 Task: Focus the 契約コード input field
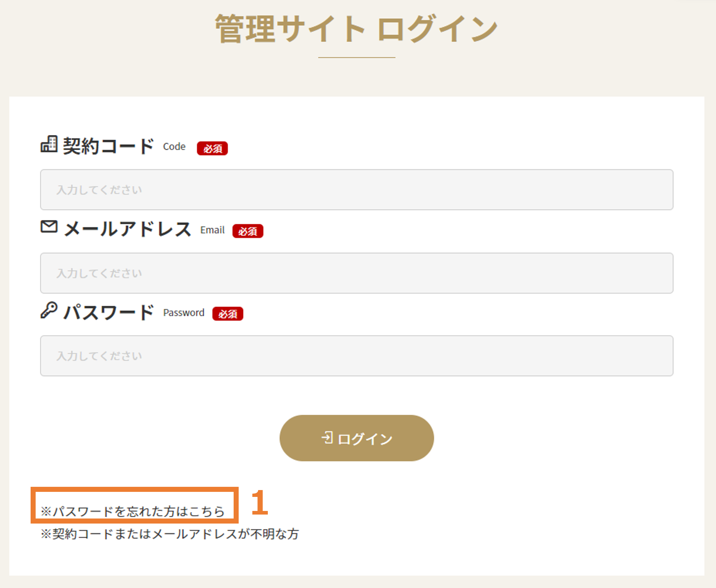pos(356,190)
